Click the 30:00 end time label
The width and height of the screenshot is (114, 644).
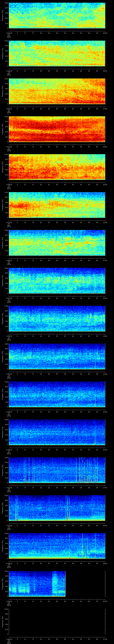pyautogui.click(x=105, y=223)
